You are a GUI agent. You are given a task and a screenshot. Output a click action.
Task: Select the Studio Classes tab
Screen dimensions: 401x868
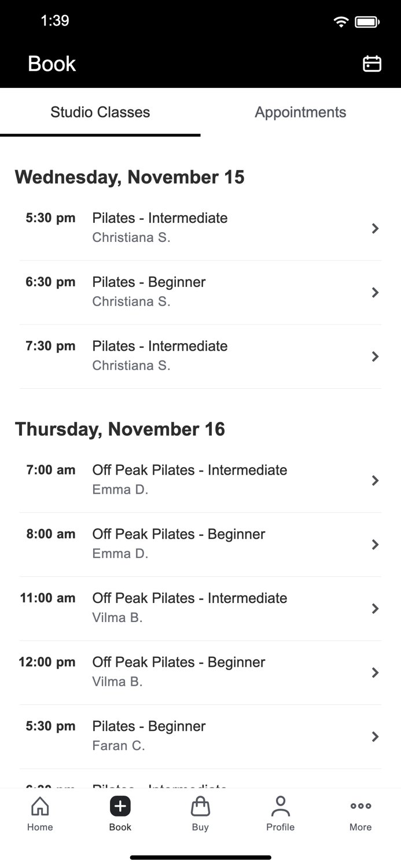pos(100,112)
